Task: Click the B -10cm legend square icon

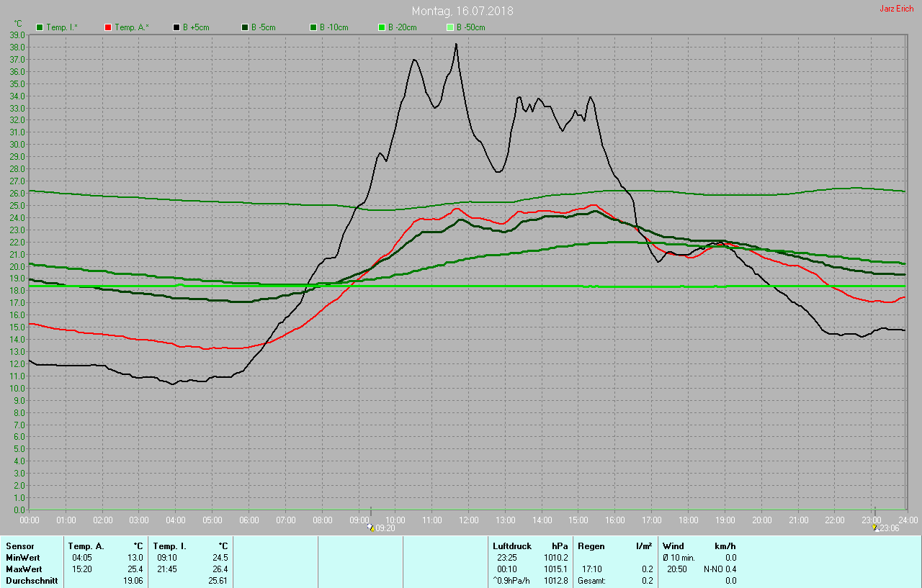Action: 313,27
